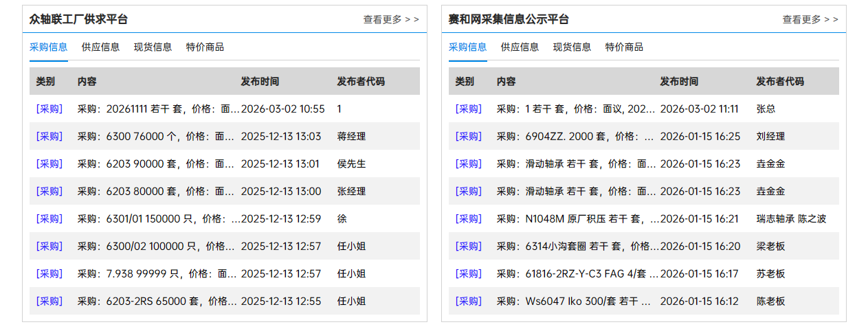
Task: Select 采购信息 tab in 赛和网采集信息公示平台 panel
Action: pos(467,47)
